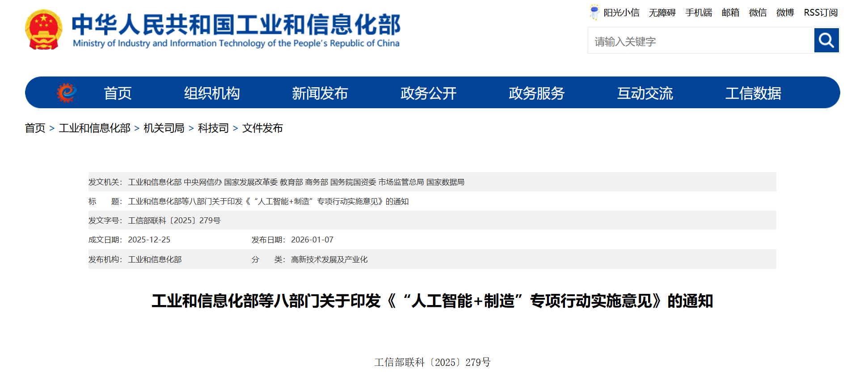
Task: Click the 阳光小信 robot mascot icon
Action: [594, 12]
